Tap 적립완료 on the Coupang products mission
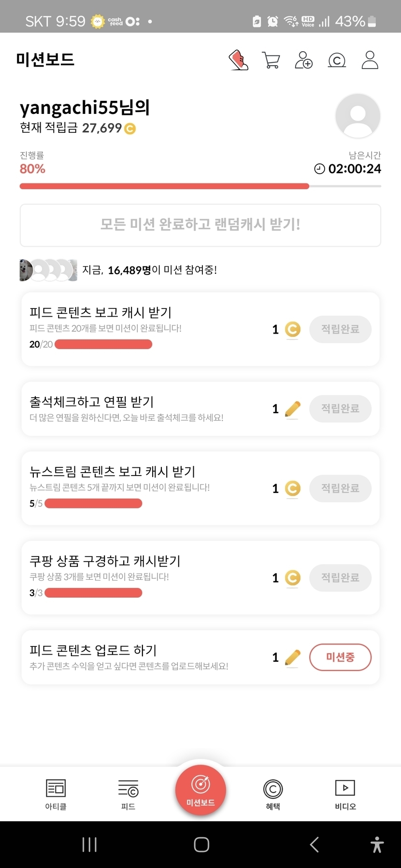Image resolution: width=401 pixels, height=868 pixels. tap(340, 577)
